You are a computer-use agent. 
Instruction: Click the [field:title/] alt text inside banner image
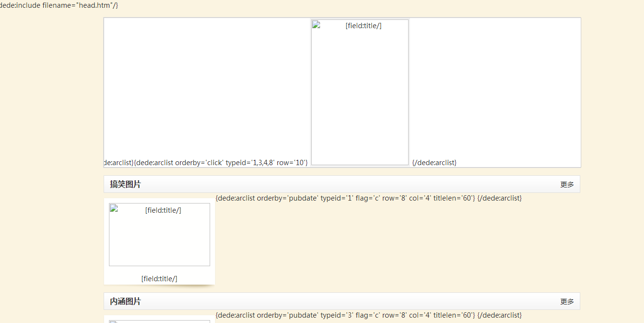click(363, 26)
